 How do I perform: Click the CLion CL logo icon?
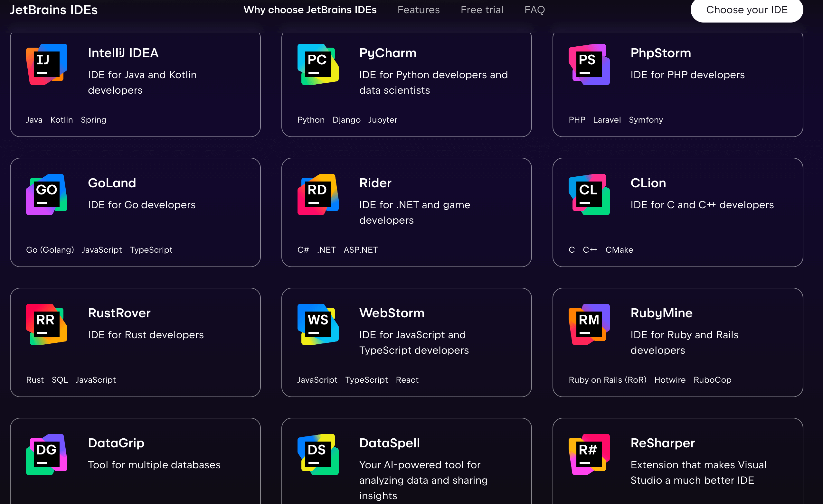[x=589, y=194]
